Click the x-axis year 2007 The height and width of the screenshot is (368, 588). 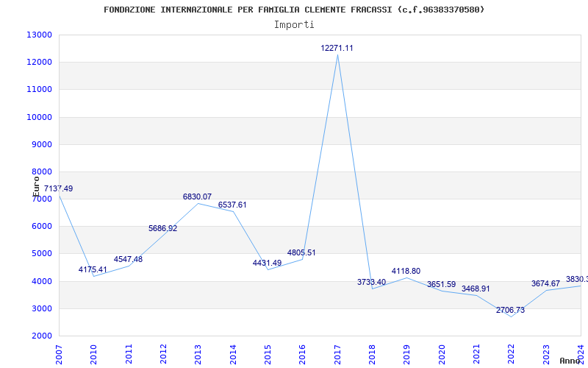pos(59,355)
